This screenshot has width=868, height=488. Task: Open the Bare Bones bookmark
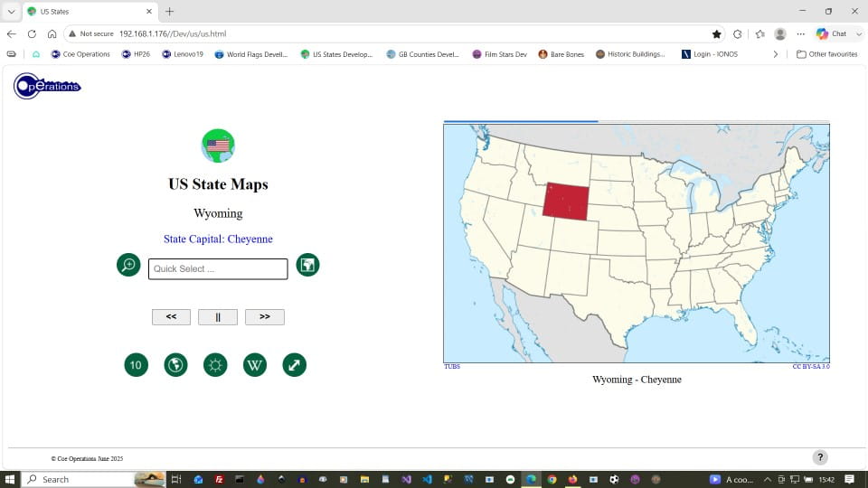click(561, 54)
